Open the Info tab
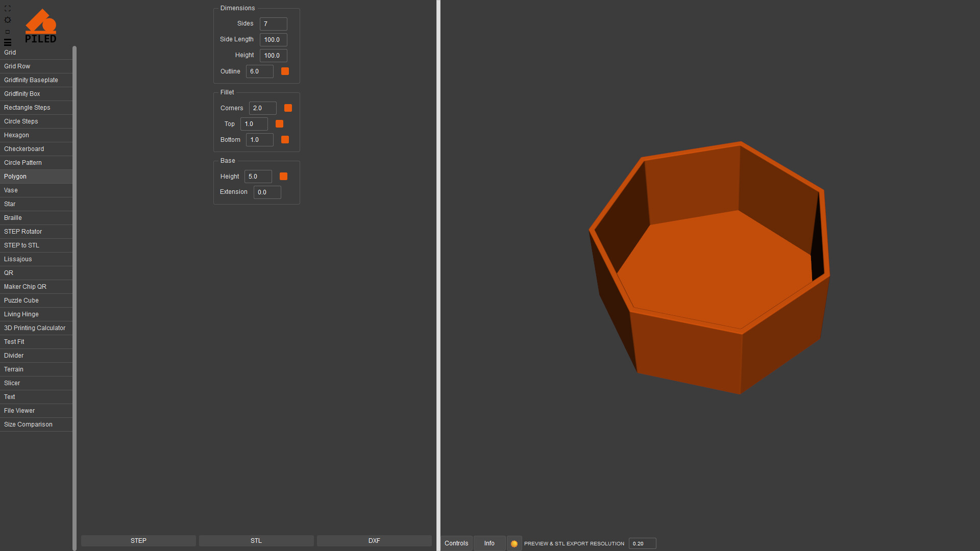The image size is (980, 551). click(489, 543)
